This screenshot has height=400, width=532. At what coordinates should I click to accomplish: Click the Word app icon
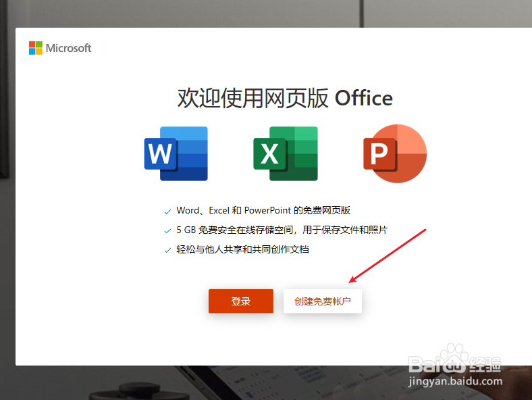[x=176, y=153]
